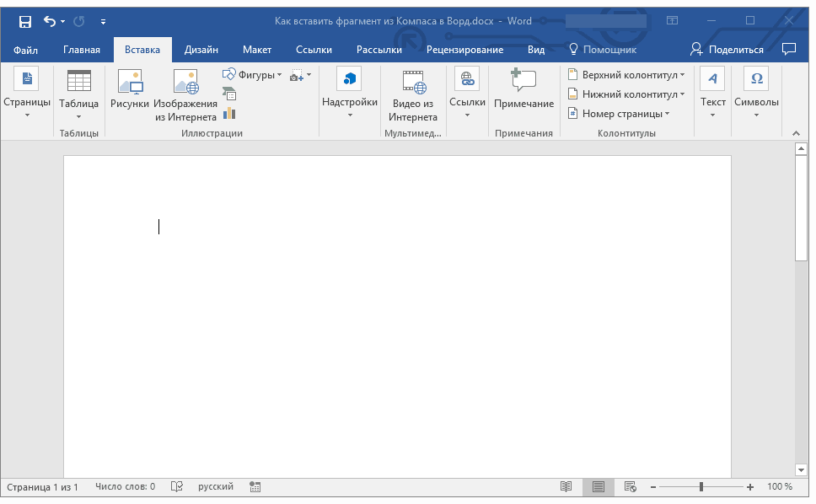
Task: Expand the Номер страницы dropdown
Action: [x=619, y=114]
